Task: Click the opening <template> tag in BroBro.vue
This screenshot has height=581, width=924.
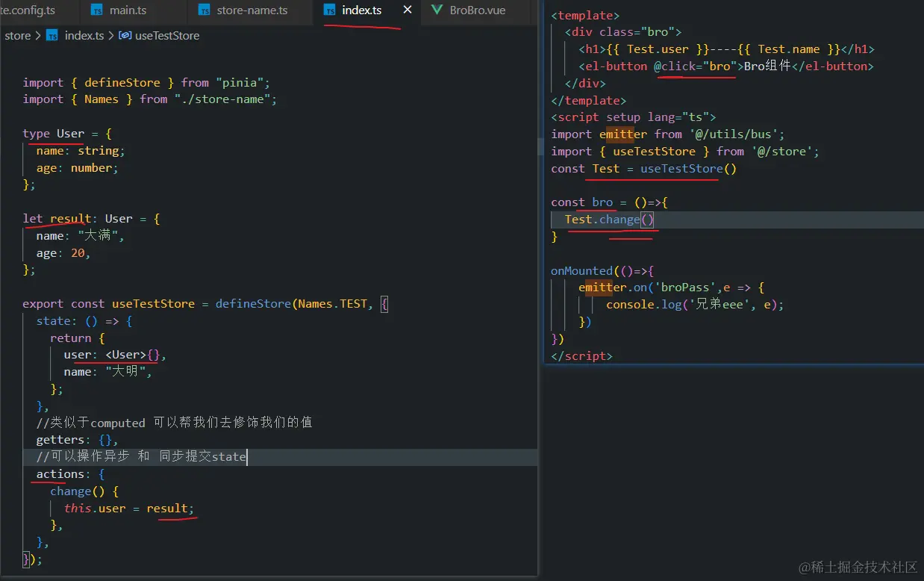Action: click(585, 15)
